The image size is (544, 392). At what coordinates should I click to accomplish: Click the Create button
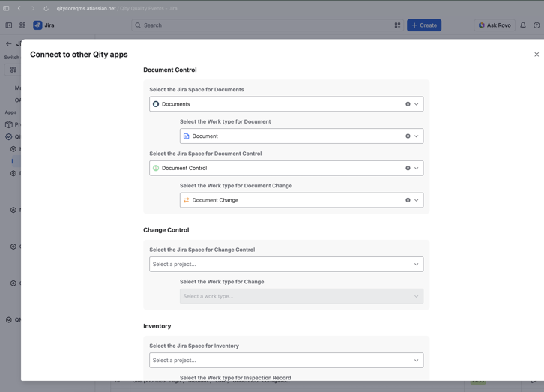pyautogui.click(x=424, y=25)
